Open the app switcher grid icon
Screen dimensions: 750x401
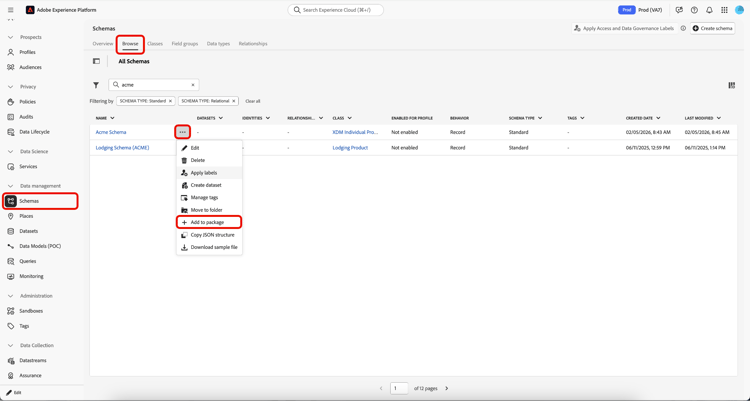click(724, 10)
